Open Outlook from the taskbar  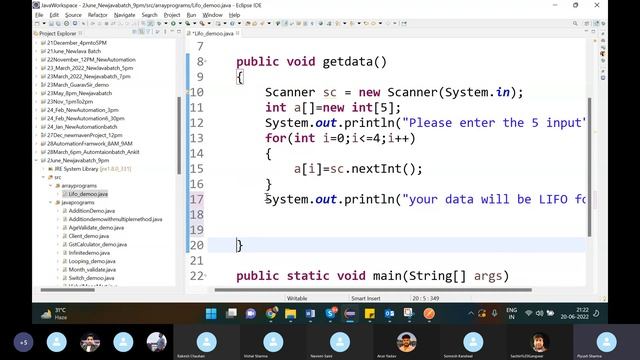coord(389,313)
